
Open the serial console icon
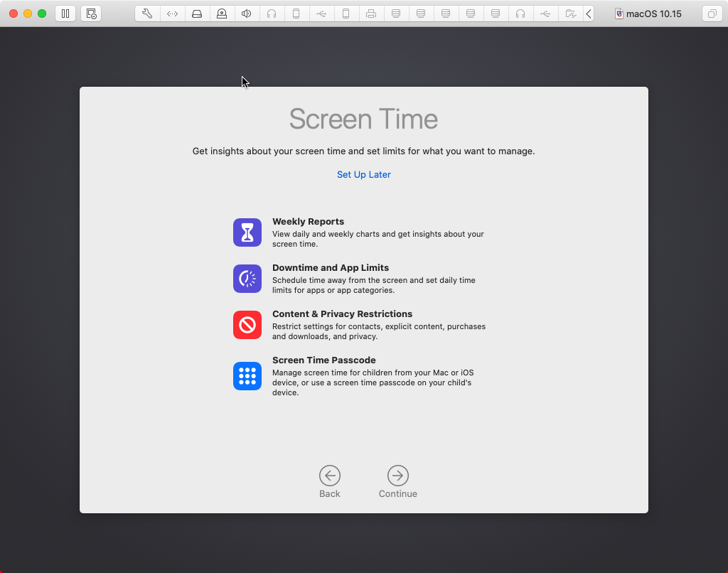pyautogui.click(x=172, y=13)
